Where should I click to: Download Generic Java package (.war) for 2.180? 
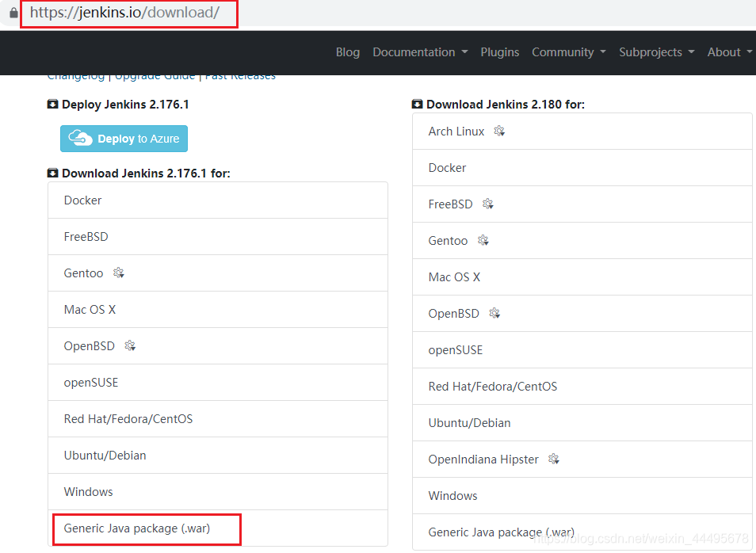tap(582, 532)
